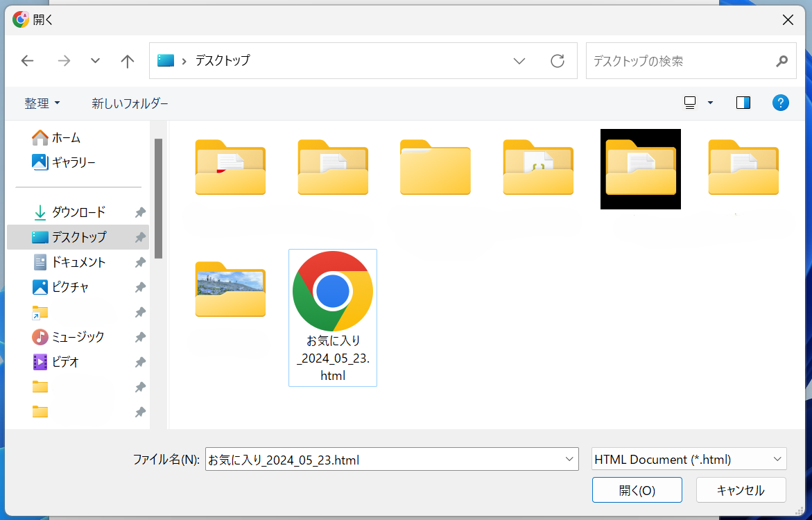The width and height of the screenshot is (812, 520).
Task: Click the Chrome icon in the title bar
Action: tap(21, 19)
